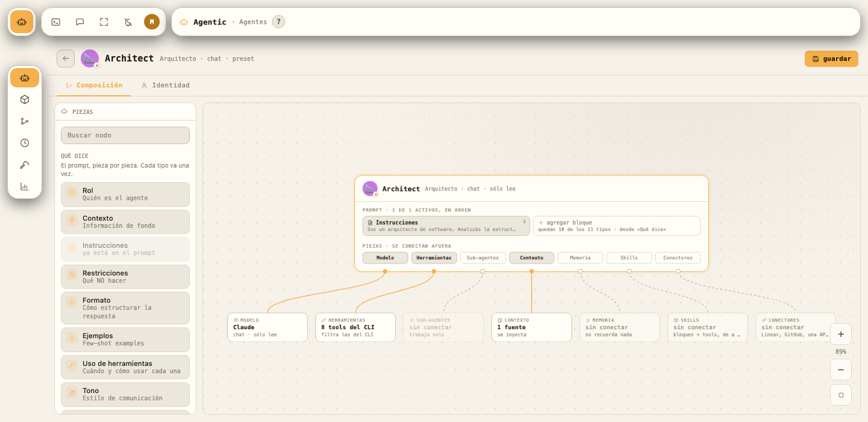Click the "Modelo" pill in the Architect node
This screenshot has width=868, height=422.
[385, 258]
